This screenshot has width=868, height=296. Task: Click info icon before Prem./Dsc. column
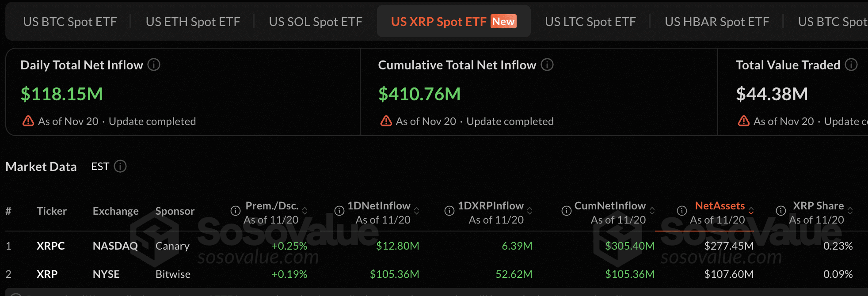click(x=236, y=211)
